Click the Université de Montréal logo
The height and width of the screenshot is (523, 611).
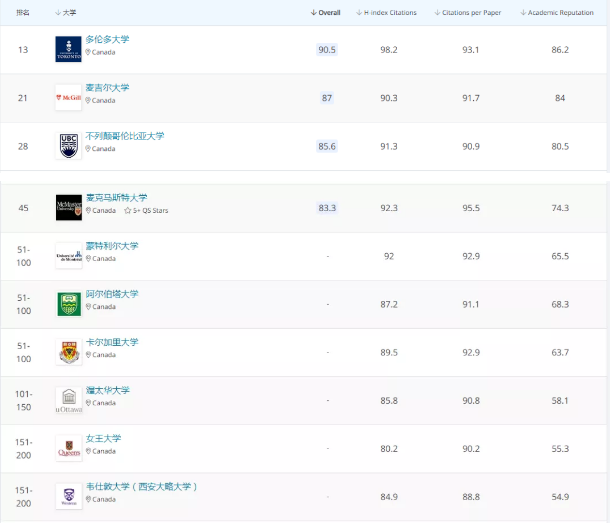[69, 256]
